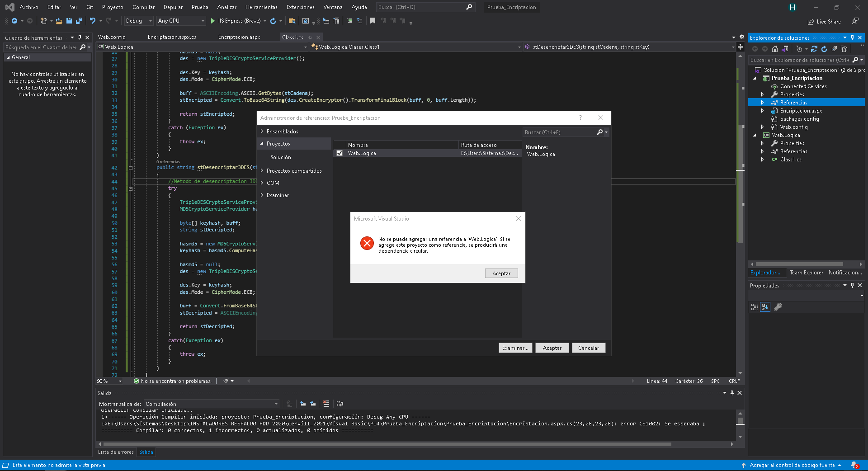Refresh Solution Explorer with the circular arrow
The image size is (868, 471).
tap(824, 49)
